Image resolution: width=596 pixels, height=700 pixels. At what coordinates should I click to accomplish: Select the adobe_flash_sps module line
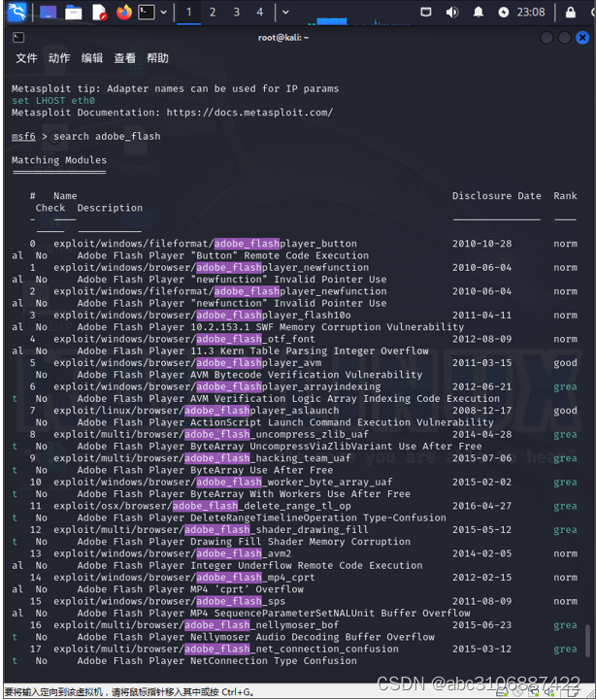coord(169,601)
